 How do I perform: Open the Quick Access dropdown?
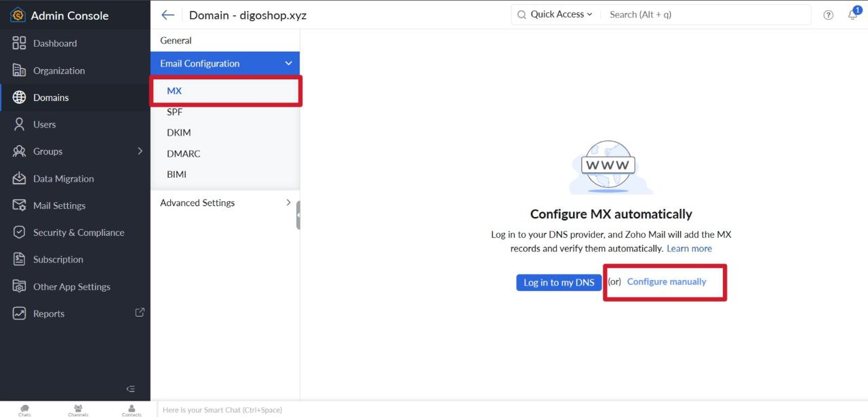(x=561, y=14)
